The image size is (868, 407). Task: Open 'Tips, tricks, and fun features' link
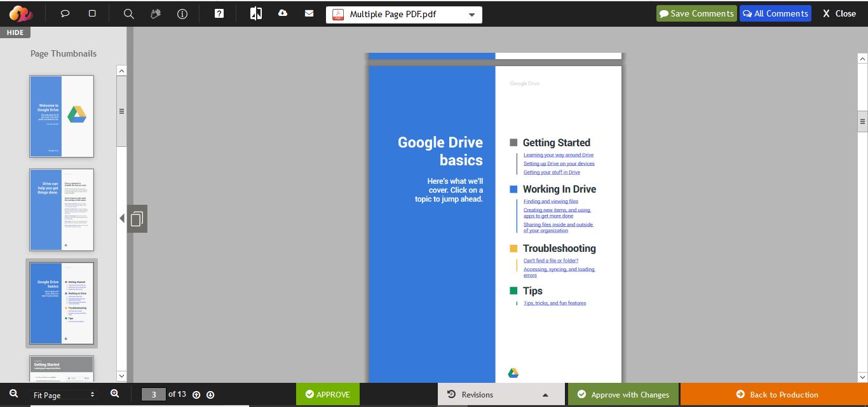[555, 303]
